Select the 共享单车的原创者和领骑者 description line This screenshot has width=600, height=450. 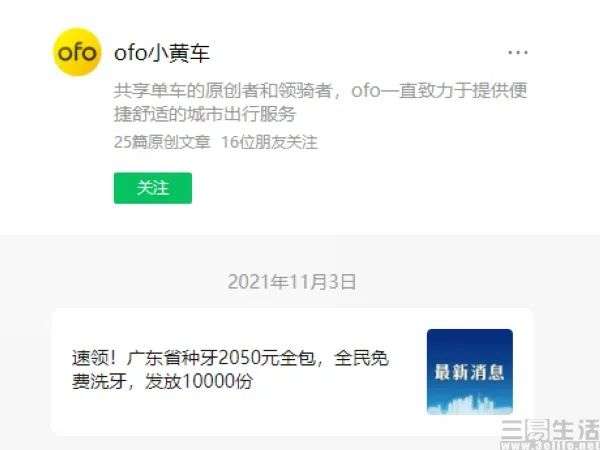223,90
